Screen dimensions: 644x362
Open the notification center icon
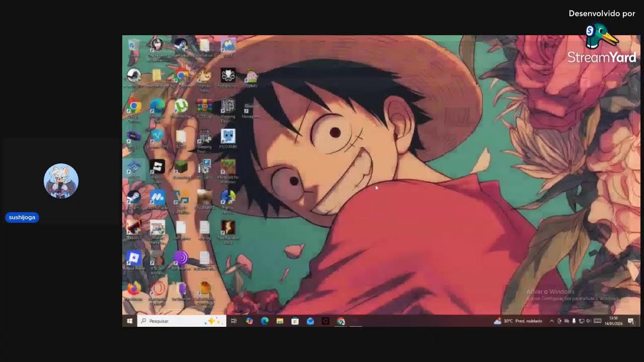tap(631, 321)
